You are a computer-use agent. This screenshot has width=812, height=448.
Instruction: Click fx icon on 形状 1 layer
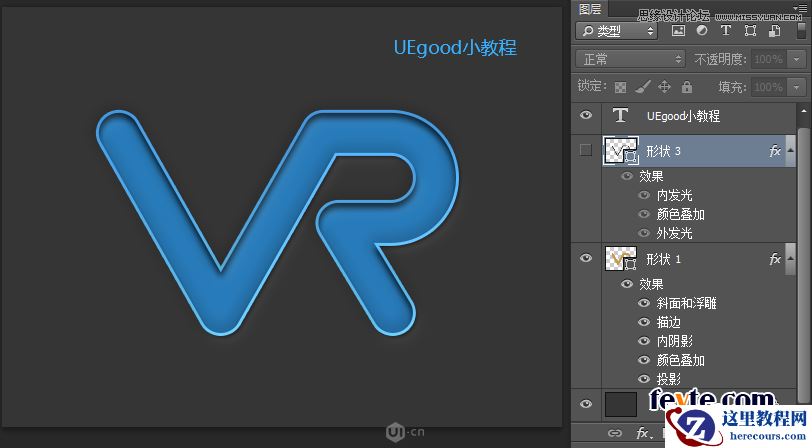775,258
